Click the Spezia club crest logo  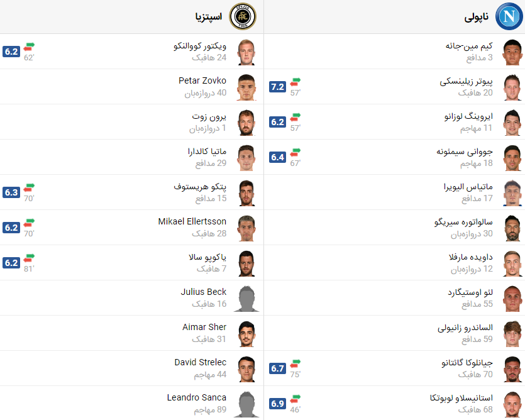pos(243,16)
